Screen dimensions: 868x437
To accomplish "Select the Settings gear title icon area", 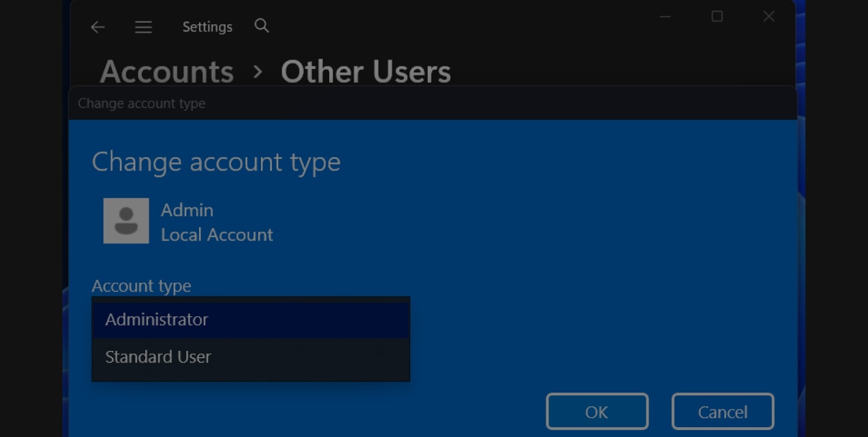I will pos(207,27).
